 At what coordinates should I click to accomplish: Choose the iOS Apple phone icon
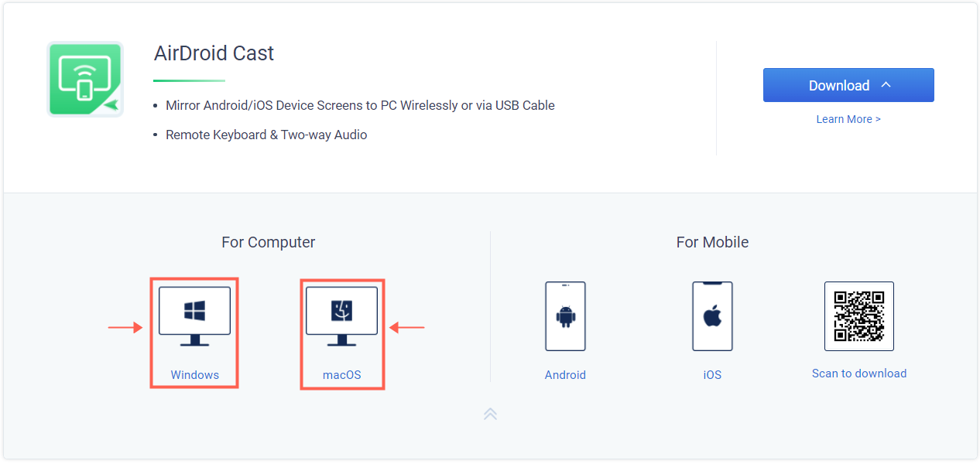tap(712, 316)
